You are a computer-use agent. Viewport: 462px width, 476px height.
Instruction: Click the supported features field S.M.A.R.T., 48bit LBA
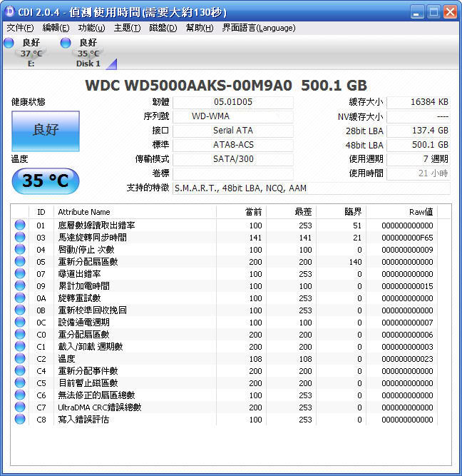point(312,188)
